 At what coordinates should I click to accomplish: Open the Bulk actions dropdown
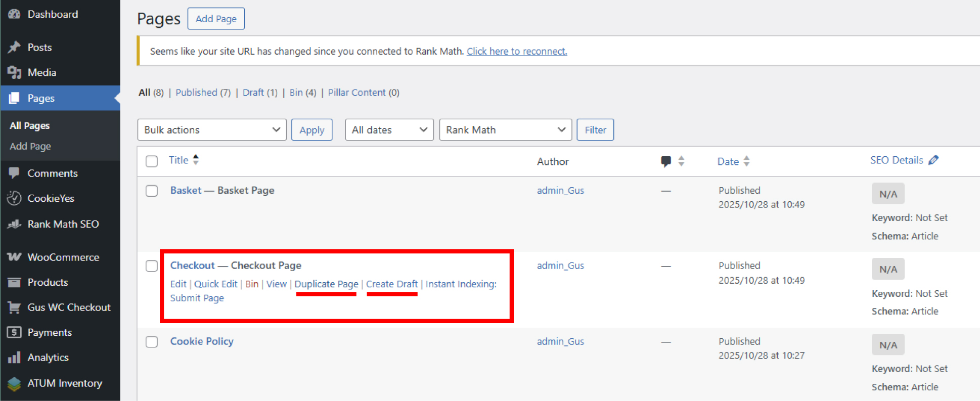pos(212,130)
